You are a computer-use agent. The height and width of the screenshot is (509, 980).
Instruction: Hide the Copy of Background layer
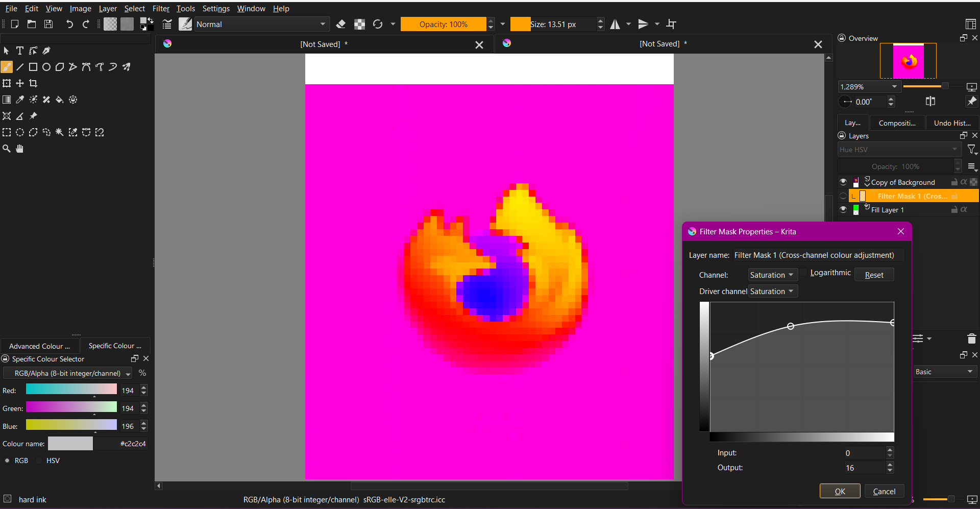pos(843,182)
